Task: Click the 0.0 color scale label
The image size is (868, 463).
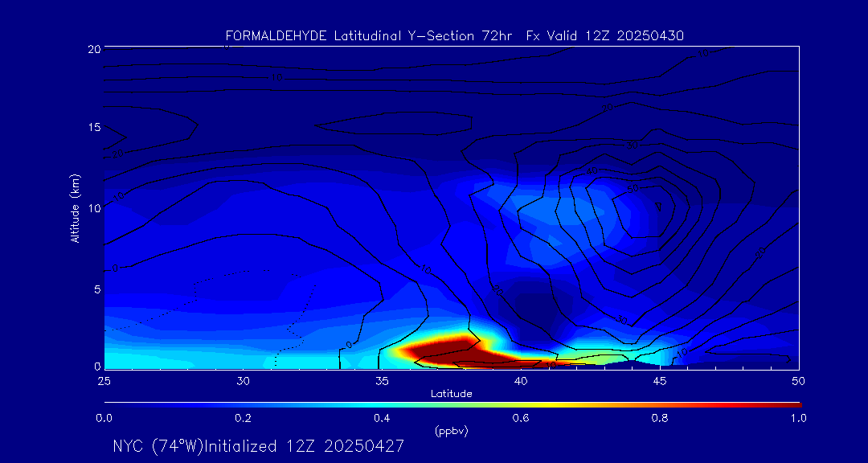Action: (104, 418)
